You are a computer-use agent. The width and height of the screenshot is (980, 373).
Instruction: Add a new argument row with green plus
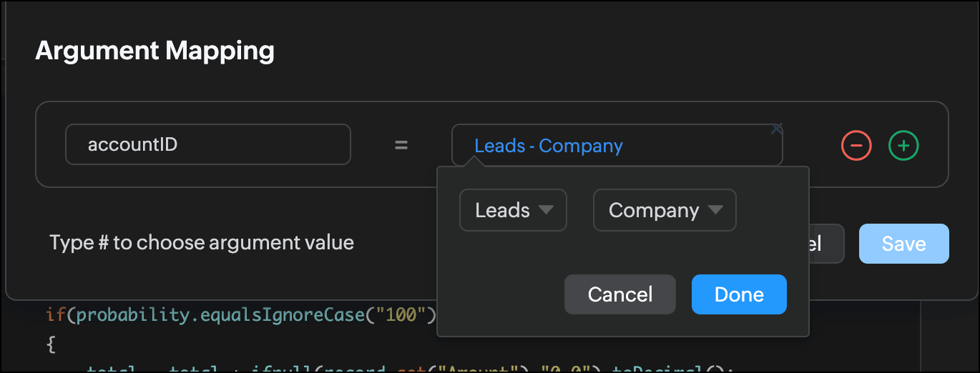903,146
